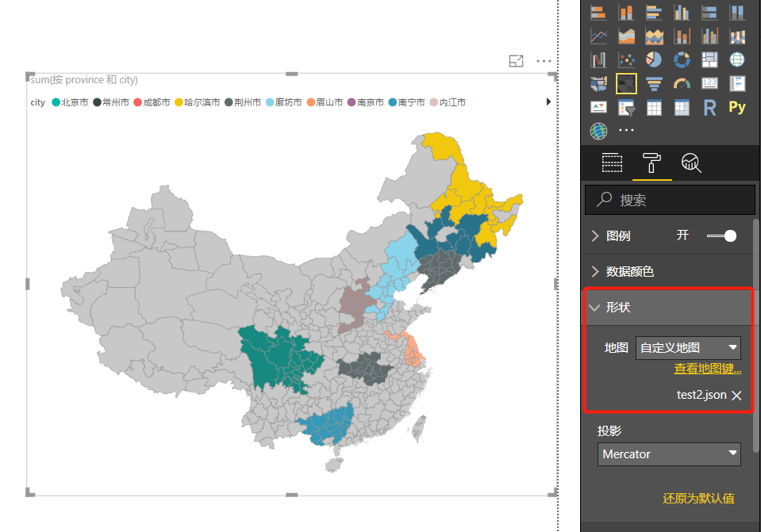761x532 pixels.
Task: Switch to the Analytics magnifier tab
Action: click(x=690, y=163)
